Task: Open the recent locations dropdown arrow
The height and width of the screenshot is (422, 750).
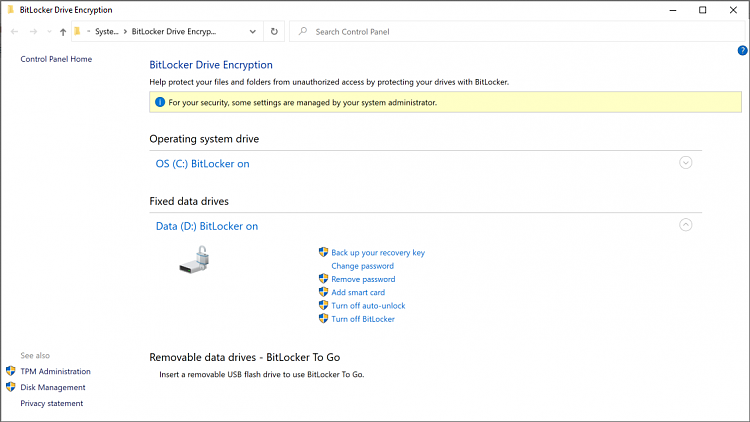Action: 49,32
